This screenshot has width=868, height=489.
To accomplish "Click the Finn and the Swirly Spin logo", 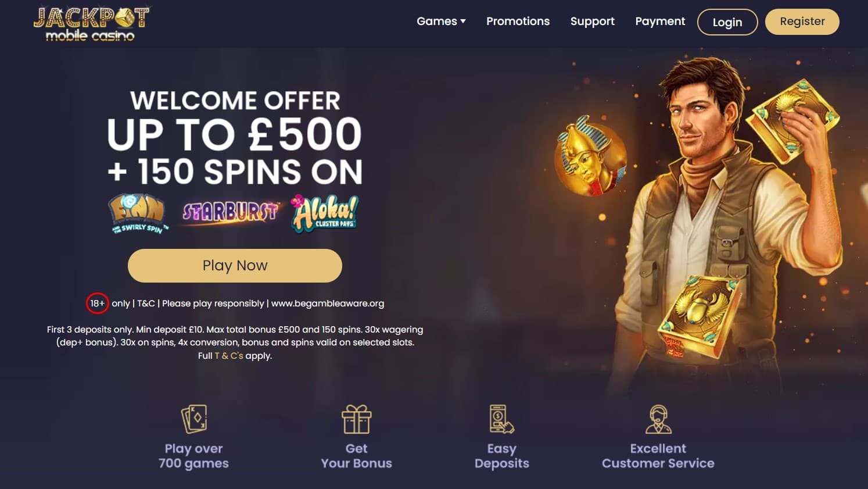I will tap(138, 213).
